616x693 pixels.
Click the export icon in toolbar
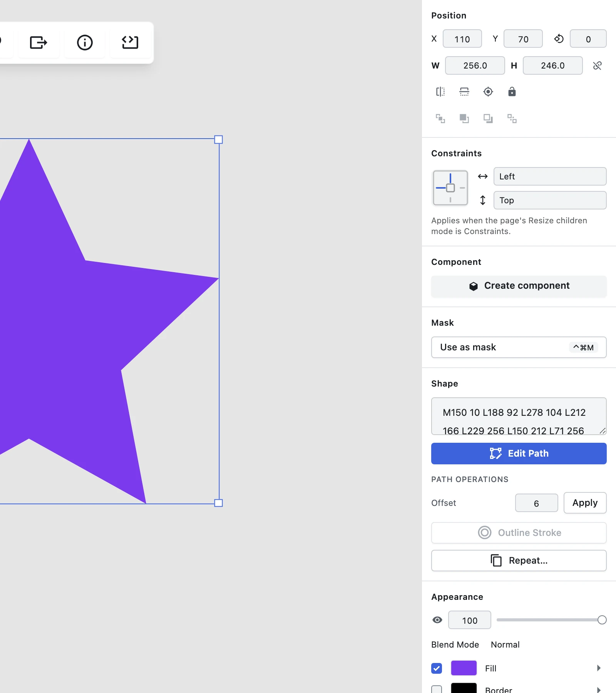tap(38, 42)
